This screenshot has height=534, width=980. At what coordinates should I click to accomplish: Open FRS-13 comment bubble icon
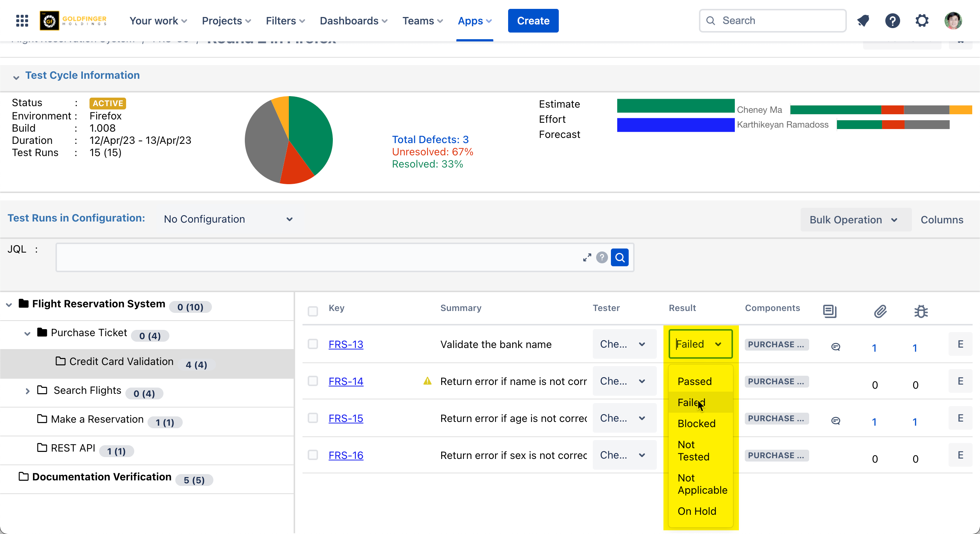click(x=835, y=347)
